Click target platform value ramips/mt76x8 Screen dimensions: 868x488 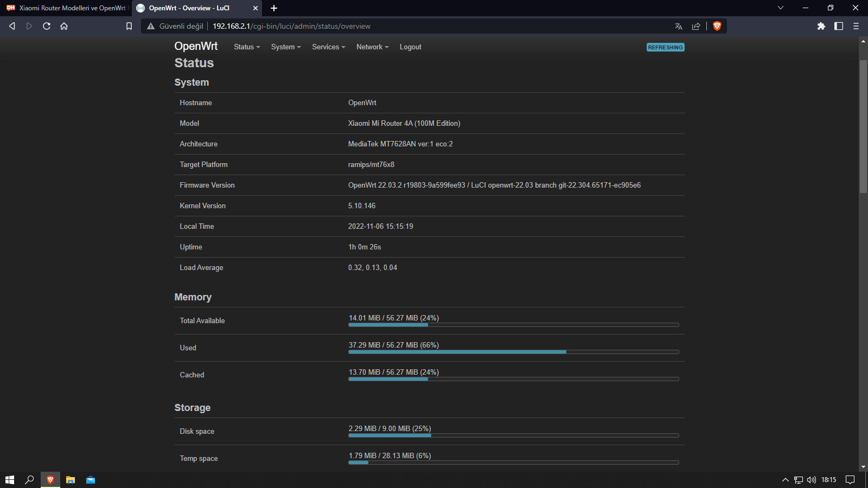tap(371, 165)
